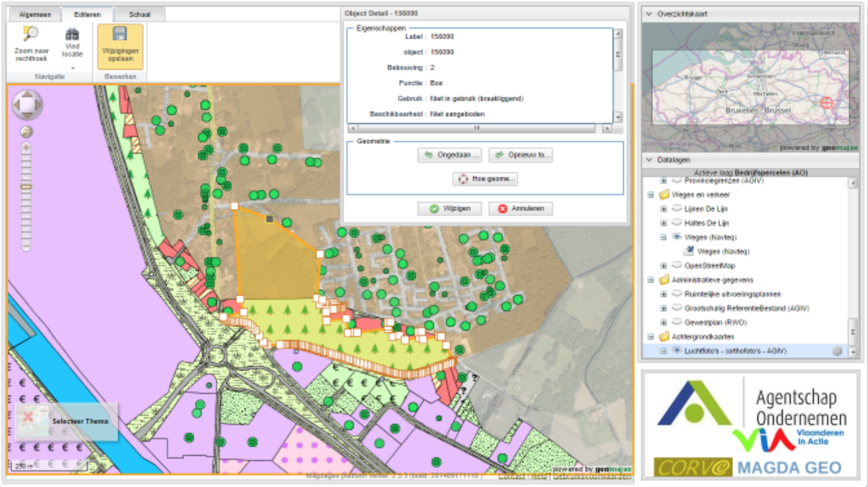The image size is (868, 487).
Task: Open settings gear for Luchtfoto's layer
Action: pos(837,351)
